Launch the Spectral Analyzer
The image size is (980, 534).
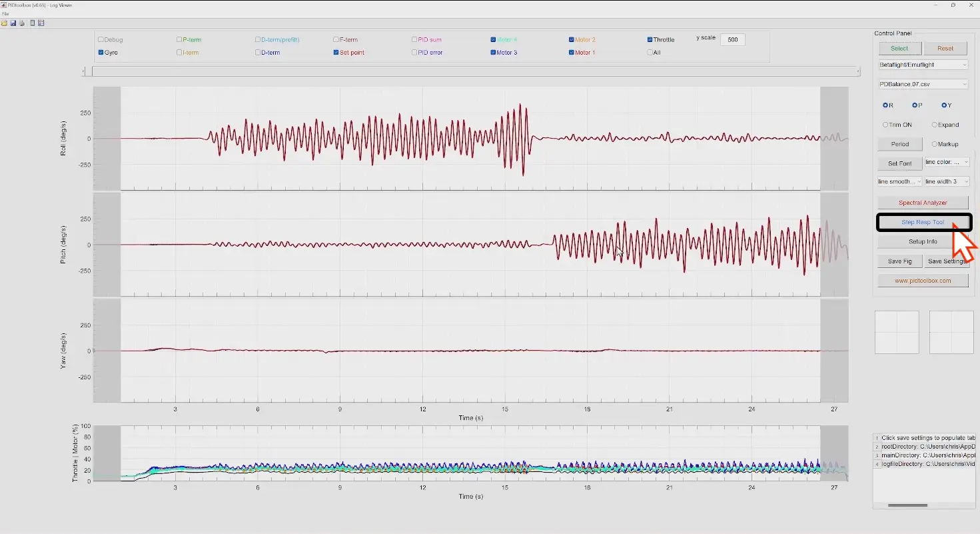pos(923,203)
